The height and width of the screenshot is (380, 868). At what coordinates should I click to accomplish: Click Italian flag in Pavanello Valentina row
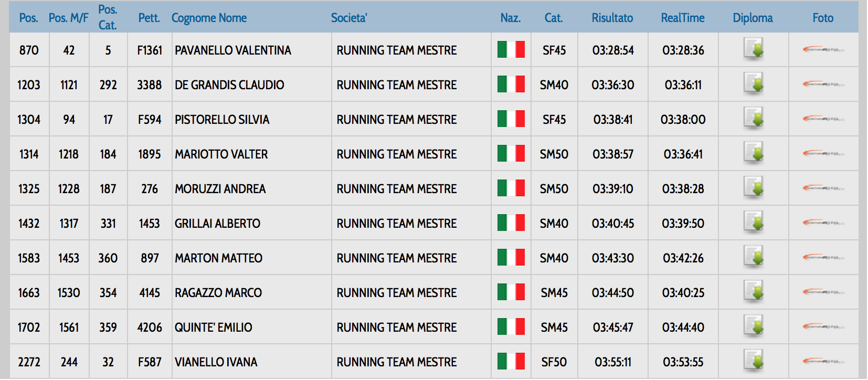pos(511,50)
